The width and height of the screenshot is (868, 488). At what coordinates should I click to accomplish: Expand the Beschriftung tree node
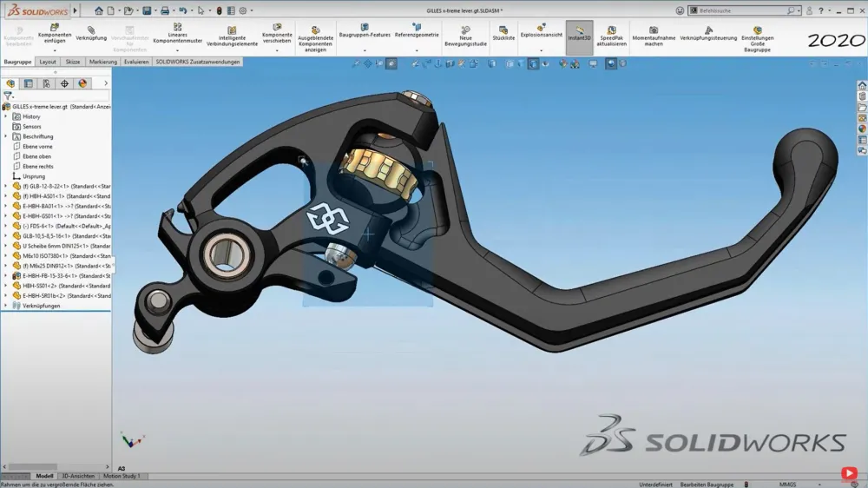pyautogui.click(x=6, y=137)
